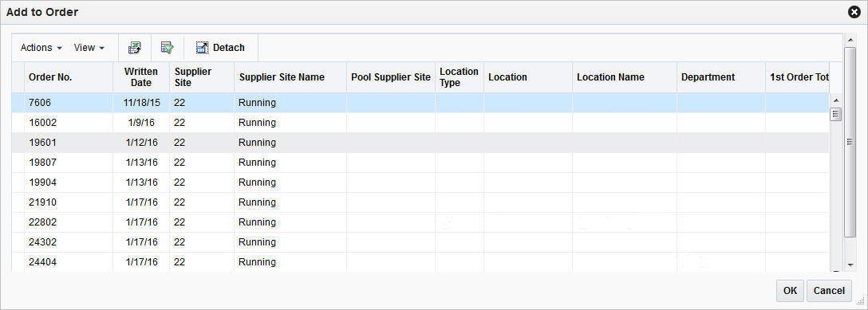
Task: Select order row 22802
Action: 420,222
